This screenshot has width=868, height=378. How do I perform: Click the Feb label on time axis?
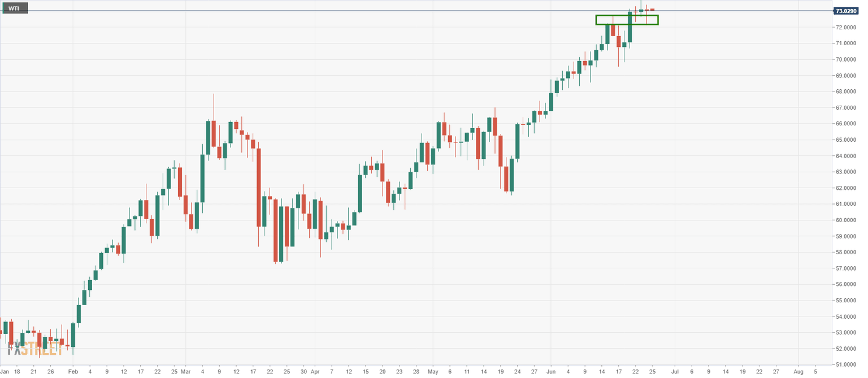pos(72,372)
